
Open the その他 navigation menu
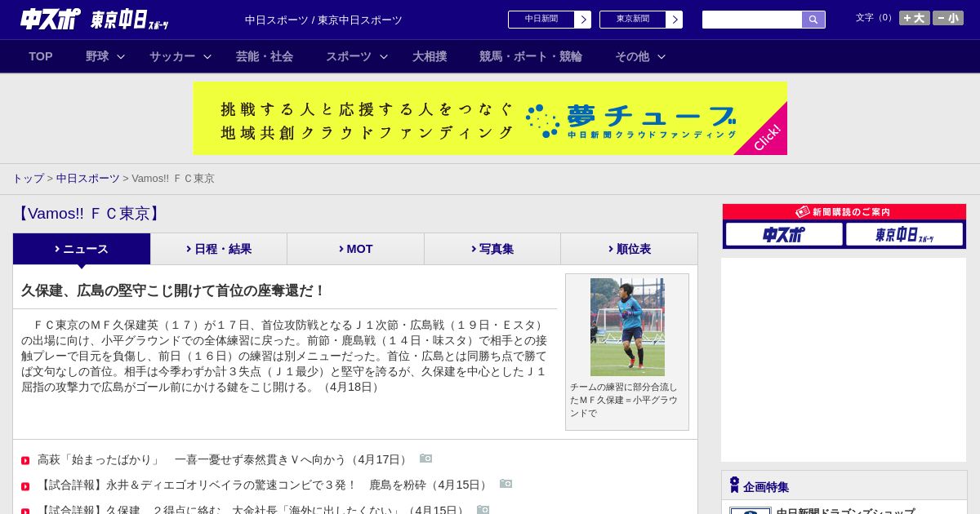632,56
